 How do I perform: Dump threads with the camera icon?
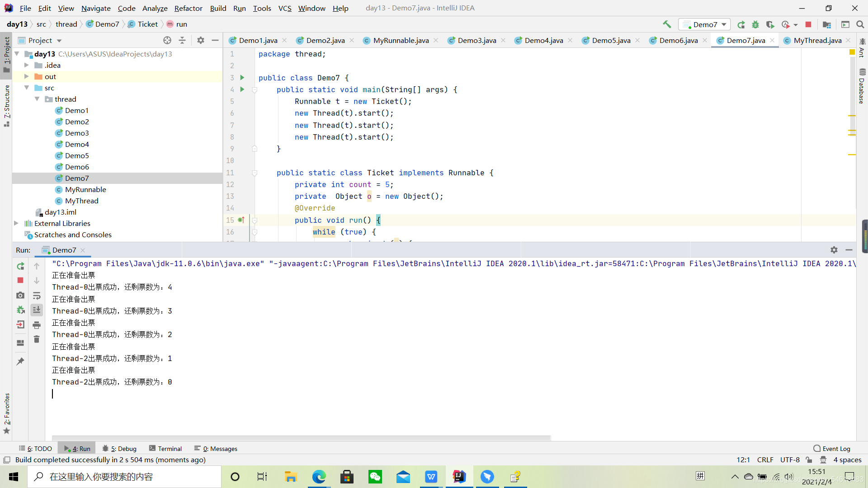20,295
